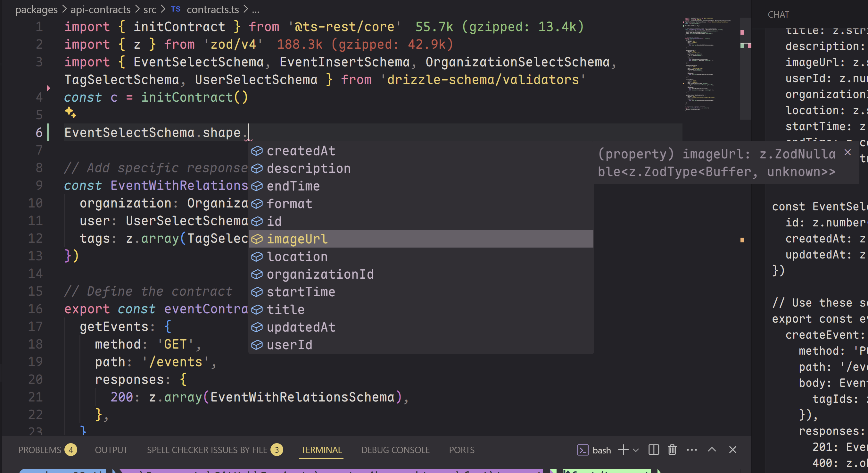Viewport: 868px width, 473px height.
Task: Maximize the panel with the up chevron
Action: coord(712,450)
